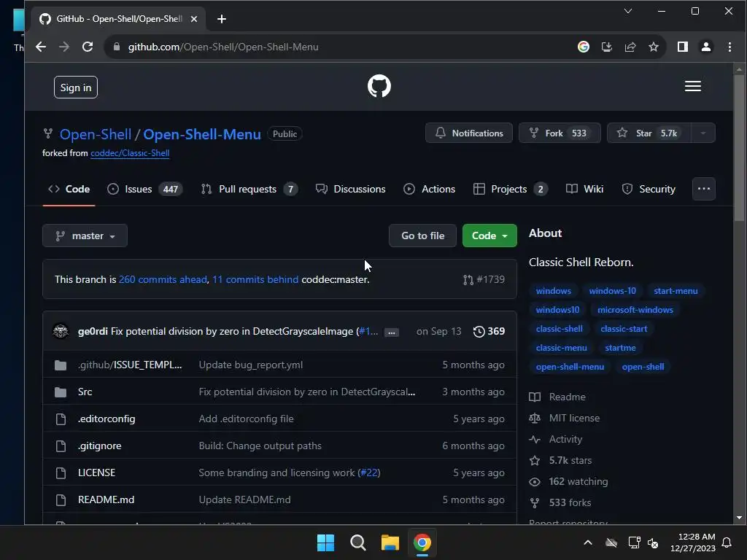Click the start-menu topic tag
Screen dimensions: 747x560
tap(676, 291)
